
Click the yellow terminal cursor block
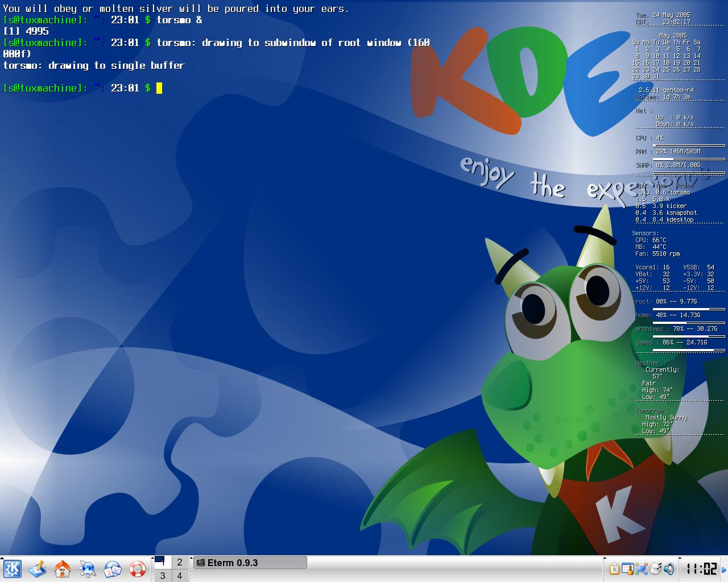pos(159,88)
